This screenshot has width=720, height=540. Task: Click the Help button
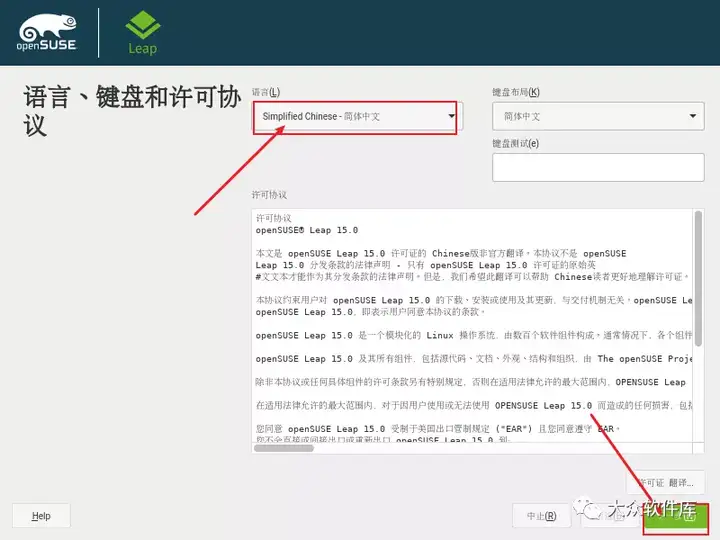point(41,516)
